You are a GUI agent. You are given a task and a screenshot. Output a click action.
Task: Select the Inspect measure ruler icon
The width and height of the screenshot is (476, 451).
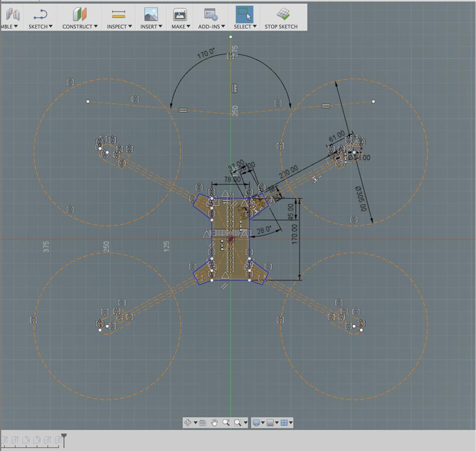point(119,15)
